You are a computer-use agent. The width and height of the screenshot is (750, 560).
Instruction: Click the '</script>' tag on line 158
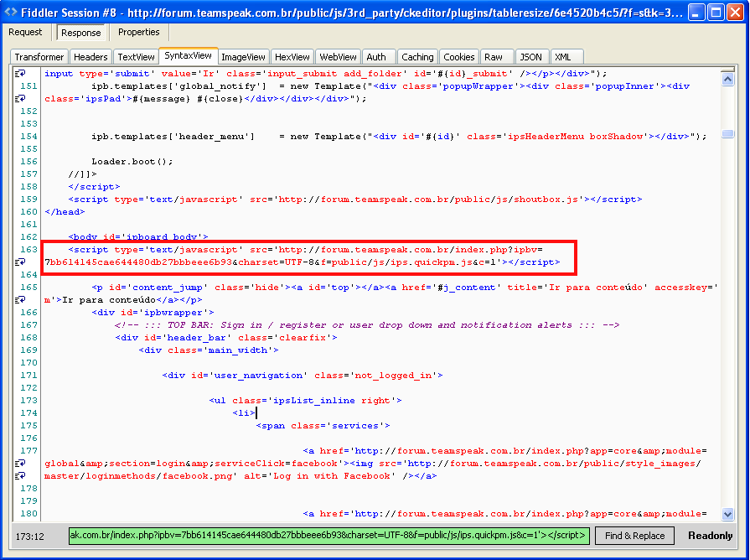(x=94, y=187)
